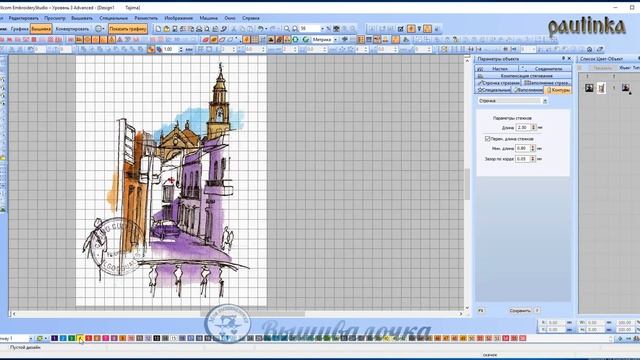
Task: Click the Open file folder icon
Action: coord(166,29)
